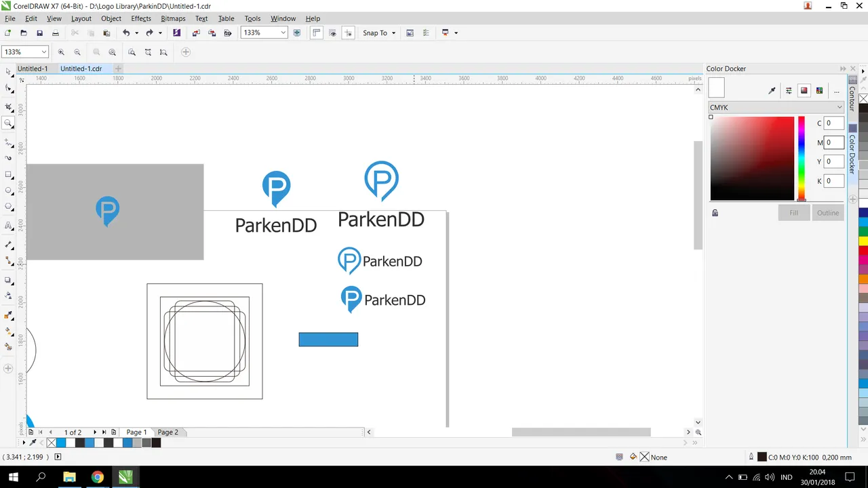Click the K value input field
The height and width of the screenshot is (488, 868).
[834, 181]
